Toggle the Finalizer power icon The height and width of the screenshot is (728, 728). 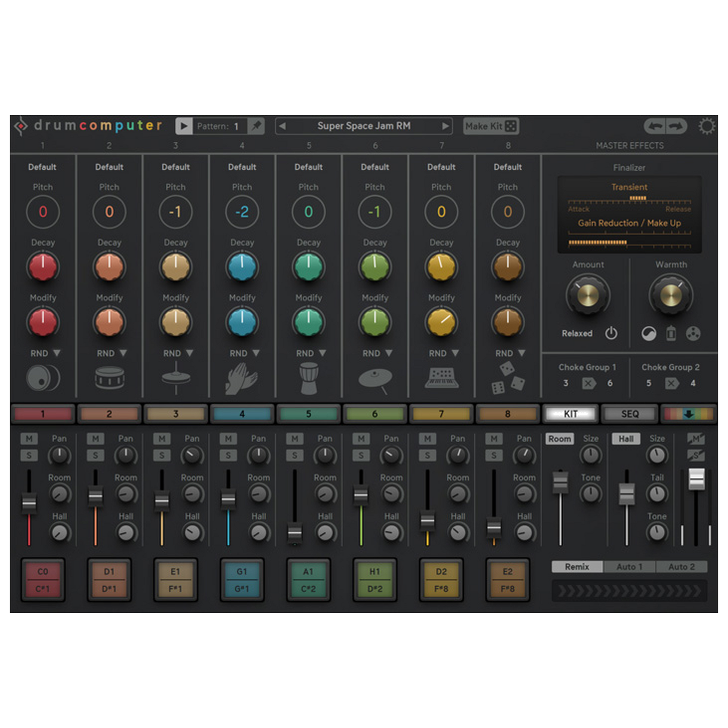coord(611,333)
